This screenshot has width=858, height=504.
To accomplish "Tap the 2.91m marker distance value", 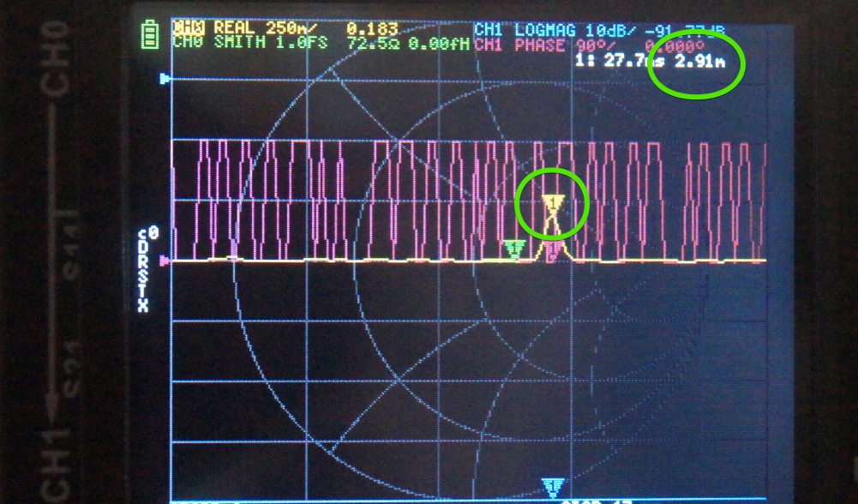I will (x=700, y=61).
